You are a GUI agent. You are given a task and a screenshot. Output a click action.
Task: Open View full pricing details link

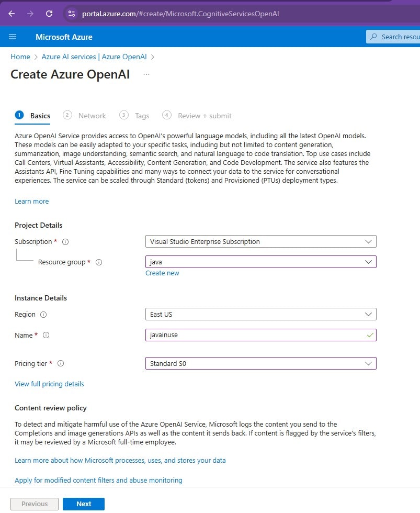point(49,384)
